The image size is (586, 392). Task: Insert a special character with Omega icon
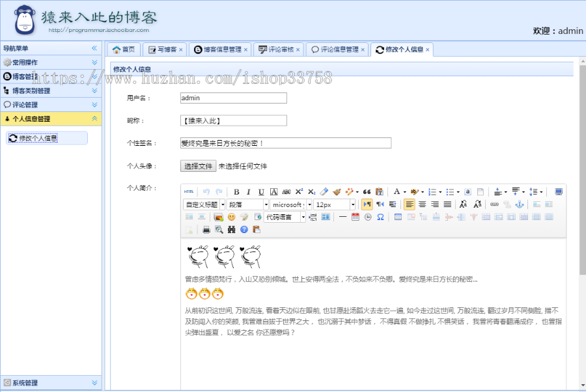pyautogui.click(x=382, y=216)
